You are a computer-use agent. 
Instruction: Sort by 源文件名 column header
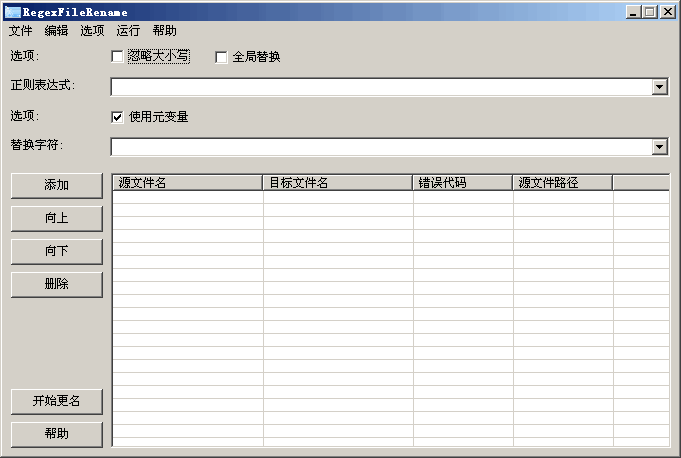point(188,183)
